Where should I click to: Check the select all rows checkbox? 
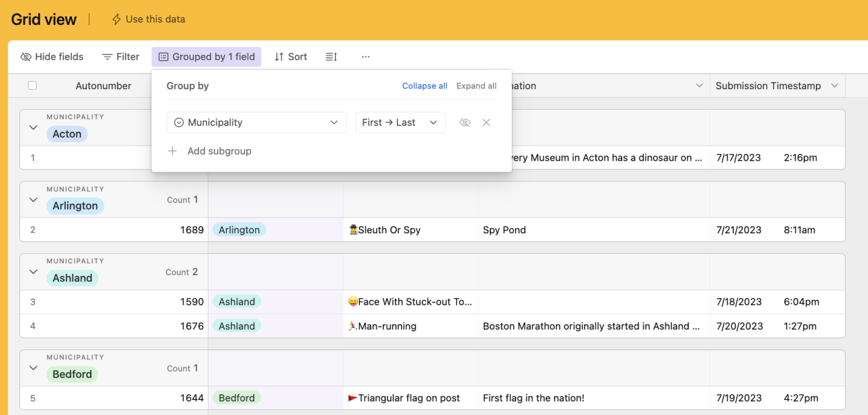pos(32,86)
